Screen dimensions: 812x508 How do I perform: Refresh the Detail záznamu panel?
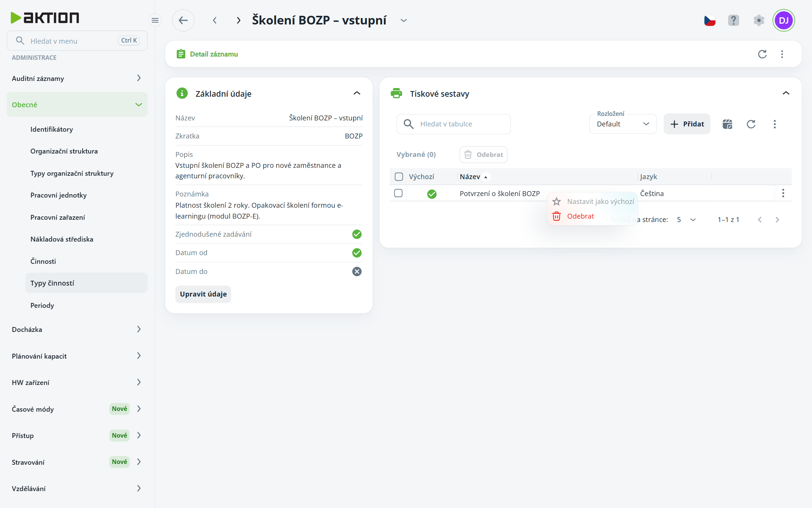click(762, 54)
